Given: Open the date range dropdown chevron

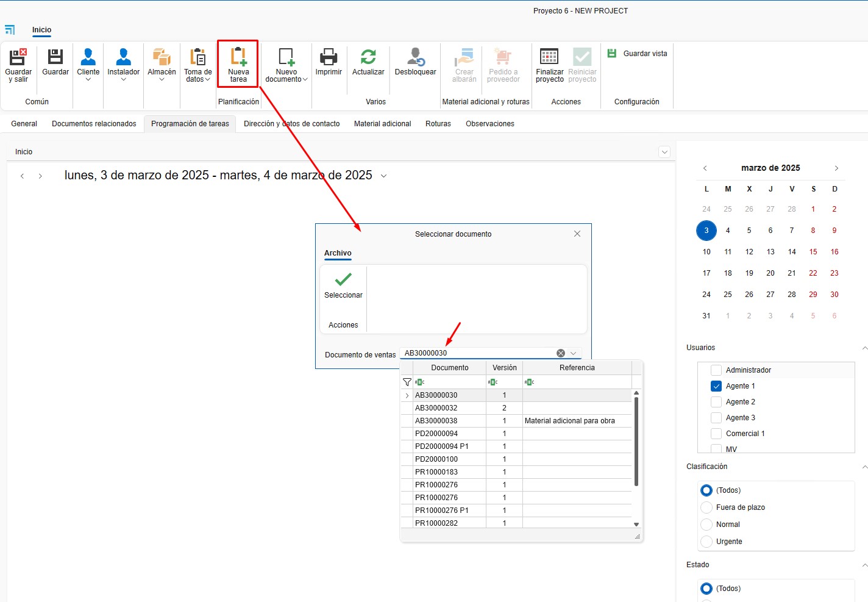Looking at the screenshot, I should pyautogui.click(x=383, y=176).
